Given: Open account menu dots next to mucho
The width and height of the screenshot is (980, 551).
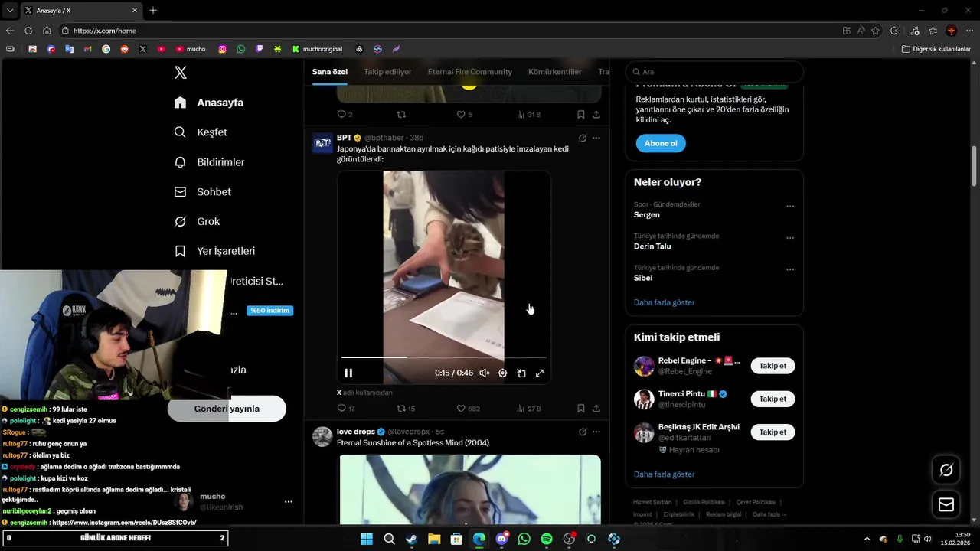Looking at the screenshot, I should click(x=289, y=502).
